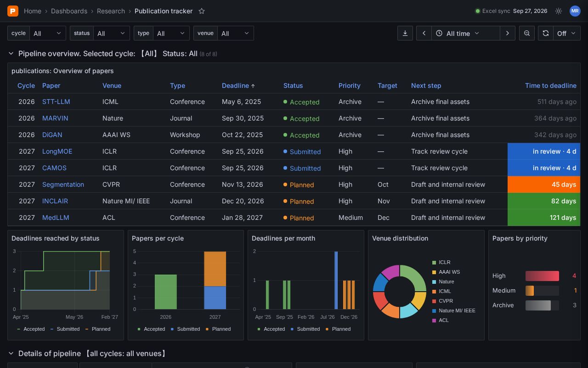Image resolution: width=588 pixels, height=368 pixels.
Task: Sort table by Priority column header
Action: pos(350,86)
